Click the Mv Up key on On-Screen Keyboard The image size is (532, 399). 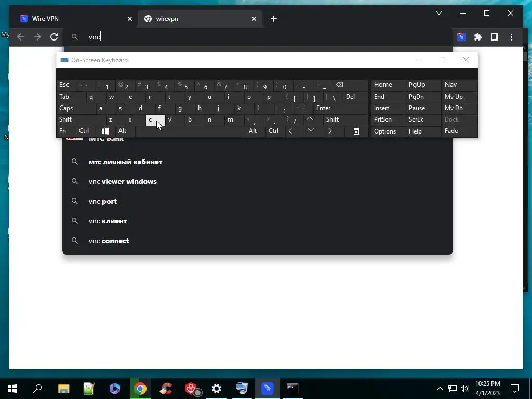pyautogui.click(x=459, y=97)
